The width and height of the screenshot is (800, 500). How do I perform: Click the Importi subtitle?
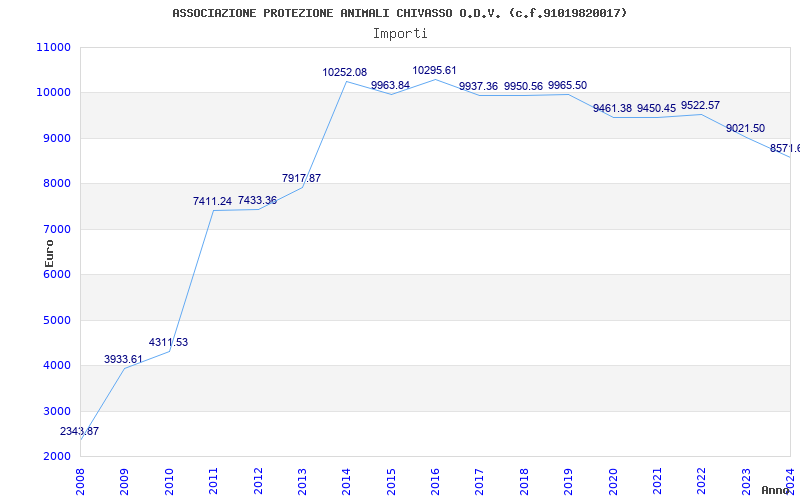[400, 34]
